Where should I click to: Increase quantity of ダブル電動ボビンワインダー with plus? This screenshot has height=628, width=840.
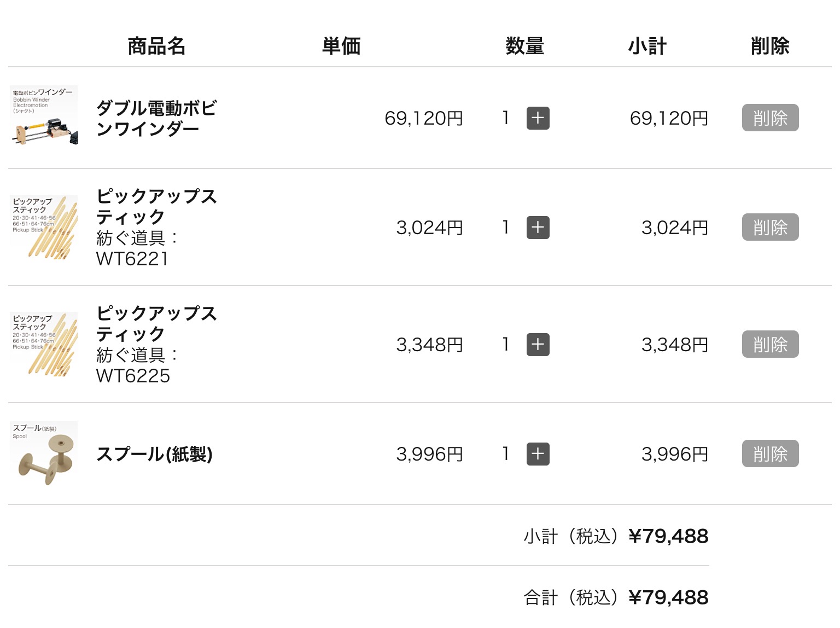(x=538, y=118)
